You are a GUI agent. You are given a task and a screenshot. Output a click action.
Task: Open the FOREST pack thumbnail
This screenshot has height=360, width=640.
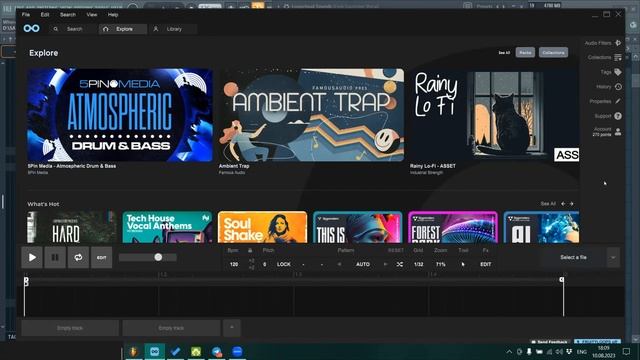point(453,227)
